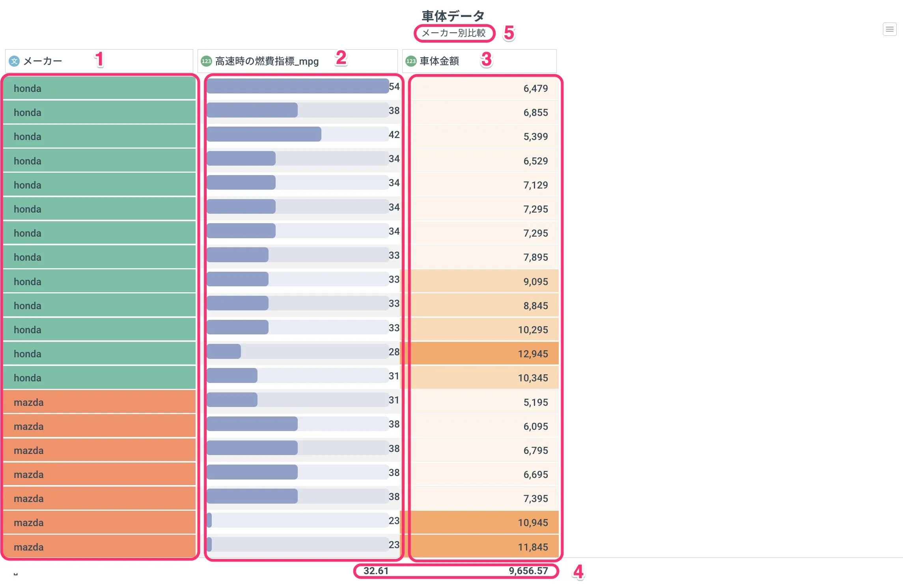
Task: Select the 車体金額 column header
Action: [479, 61]
